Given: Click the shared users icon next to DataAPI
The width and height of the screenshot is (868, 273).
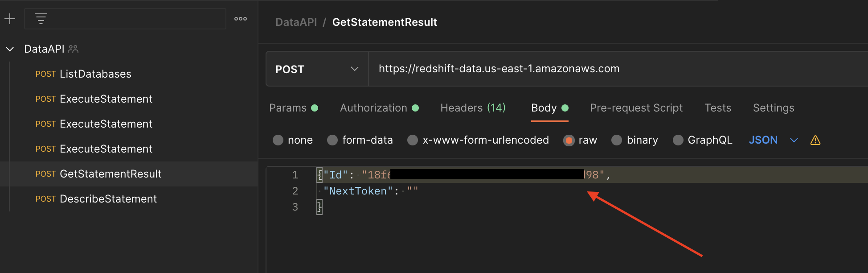Looking at the screenshot, I should 73,49.
